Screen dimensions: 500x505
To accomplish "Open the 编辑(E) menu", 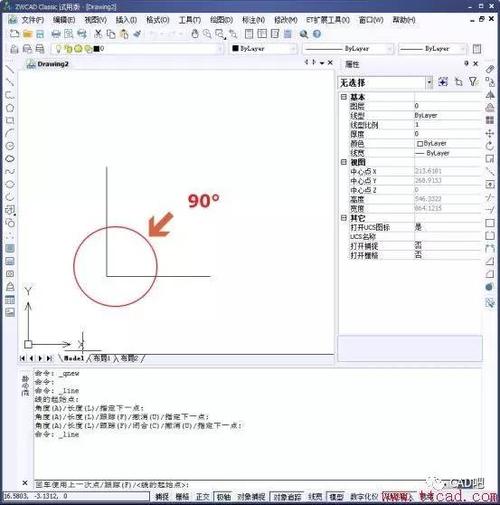I will click(64, 20).
